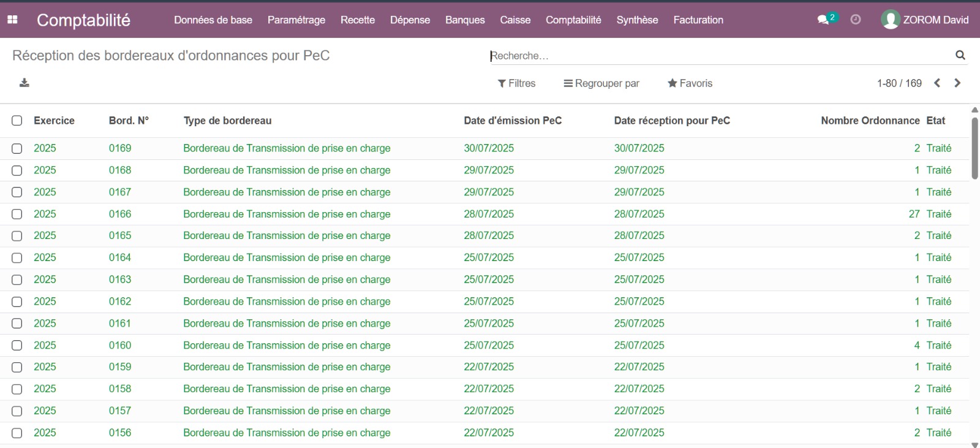980x448 pixels.
Task: Check the box for bordereau 0169
Action: pyautogui.click(x=17, y=148)
